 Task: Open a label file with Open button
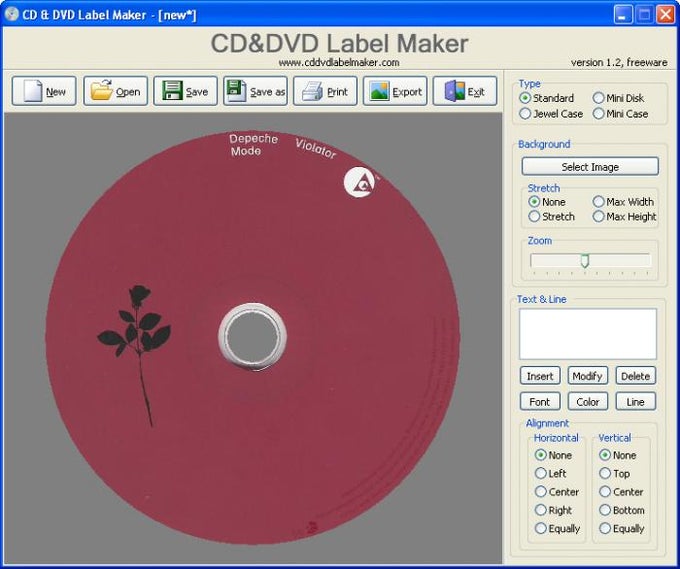pyautogui.click(x=115, y=91)
